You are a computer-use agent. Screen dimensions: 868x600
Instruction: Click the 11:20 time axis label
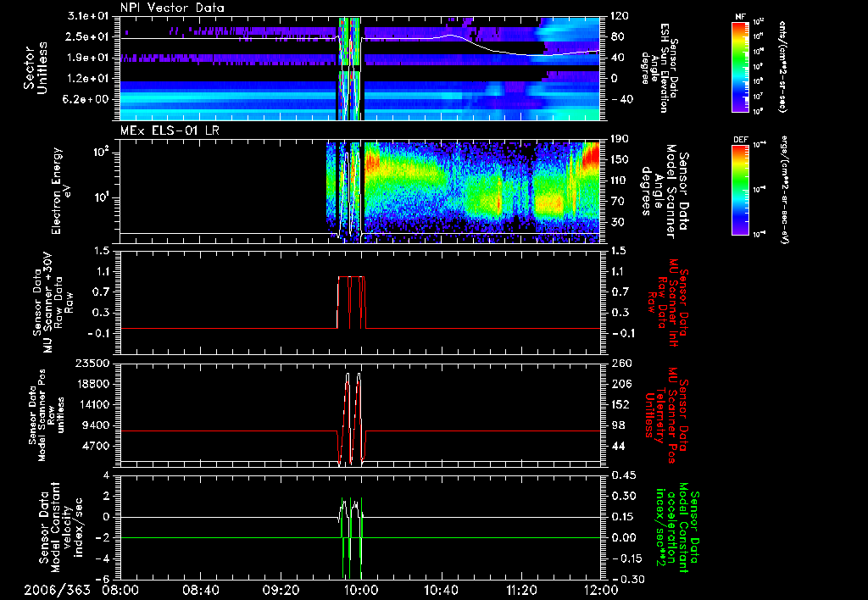point(521,588)
